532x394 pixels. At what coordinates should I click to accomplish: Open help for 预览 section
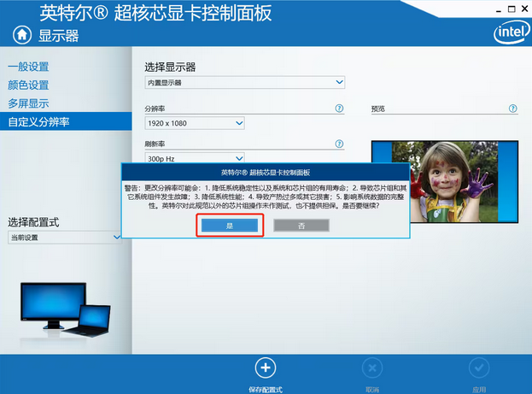pos(513,109)
